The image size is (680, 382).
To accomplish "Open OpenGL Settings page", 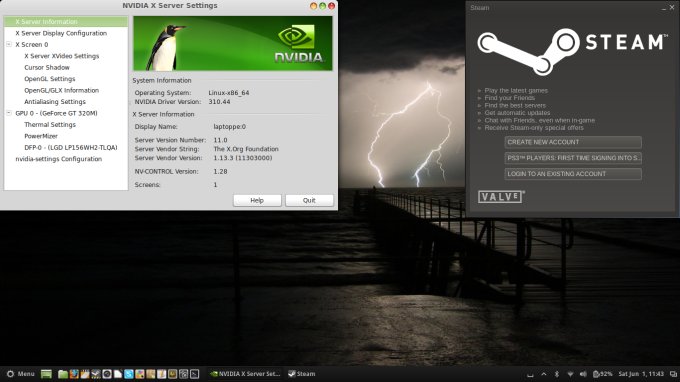I will click(50, 79).
